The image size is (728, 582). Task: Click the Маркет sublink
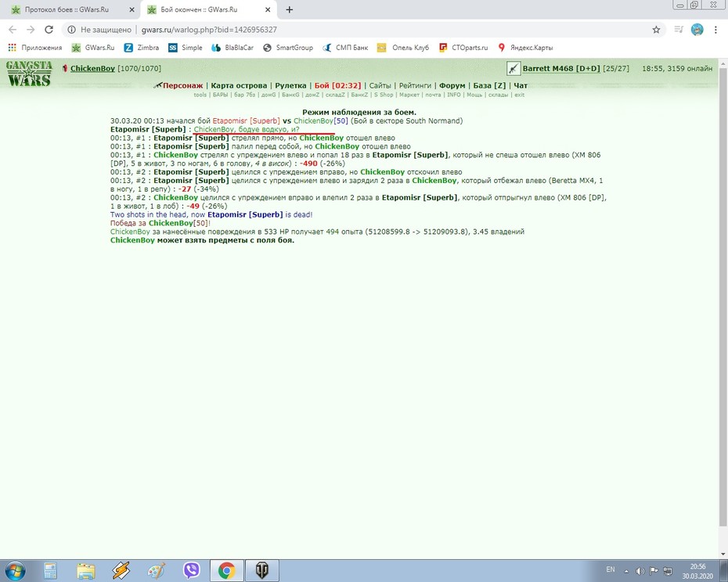(x=409, y=95)
